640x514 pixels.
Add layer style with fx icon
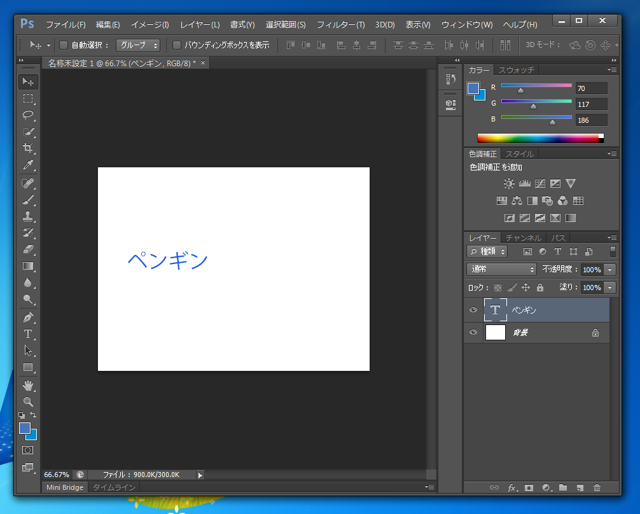pos(512,487)
